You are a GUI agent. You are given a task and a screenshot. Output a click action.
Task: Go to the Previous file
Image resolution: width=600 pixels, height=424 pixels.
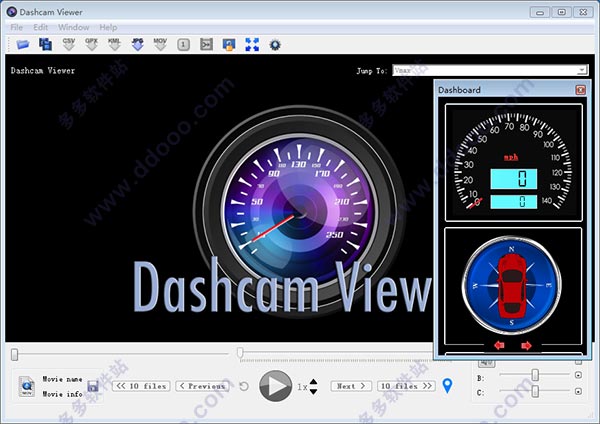[x=202, y=386]
